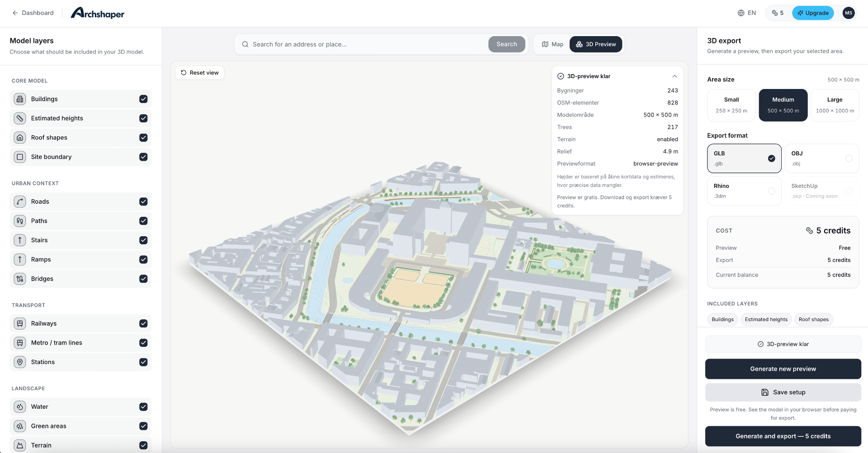Switch to the Map view tab
This screenshot has height=453, width=868.
(x=552, y=44)
